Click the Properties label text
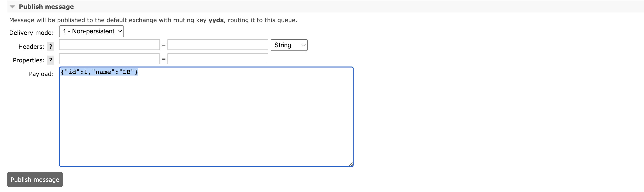 (28, 60)
